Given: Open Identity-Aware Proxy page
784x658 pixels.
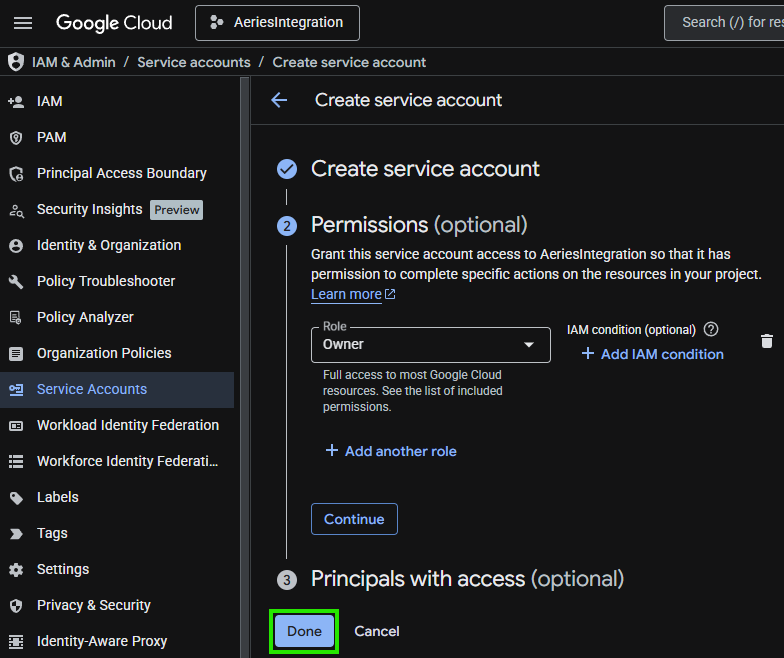Looking at the screenshot, I should coord(117,641).
